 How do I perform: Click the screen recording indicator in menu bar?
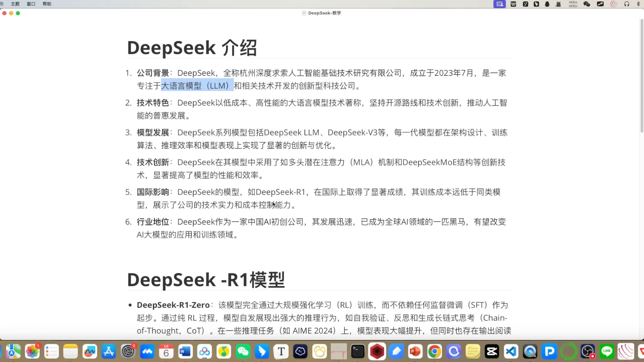(499, 4)
